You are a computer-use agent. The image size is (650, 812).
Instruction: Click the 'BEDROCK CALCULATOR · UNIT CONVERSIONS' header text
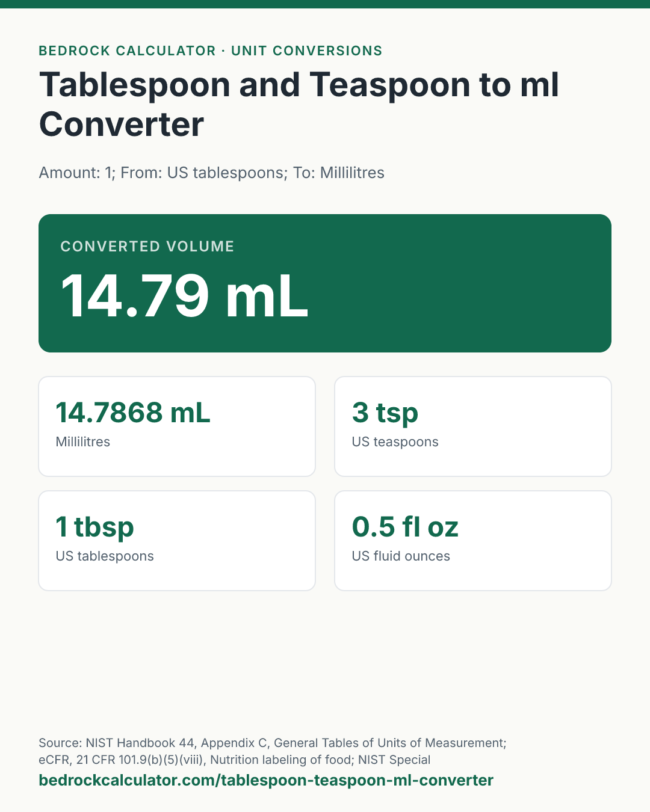pyautogui.click(x=211, y=51)
